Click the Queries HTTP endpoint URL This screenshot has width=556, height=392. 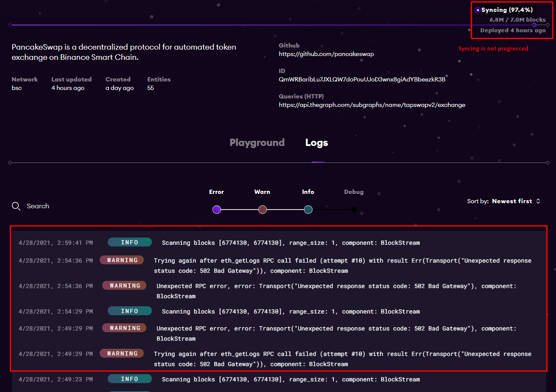[372, 105]
